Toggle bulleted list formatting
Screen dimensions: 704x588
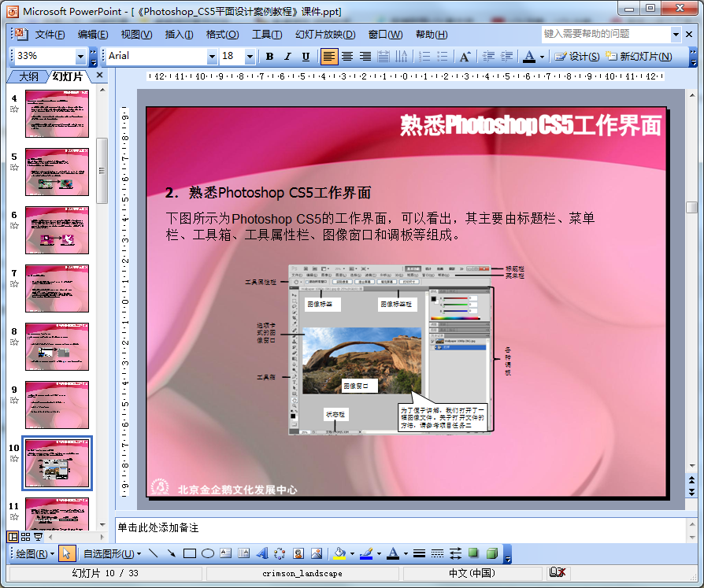click(443, 56)
